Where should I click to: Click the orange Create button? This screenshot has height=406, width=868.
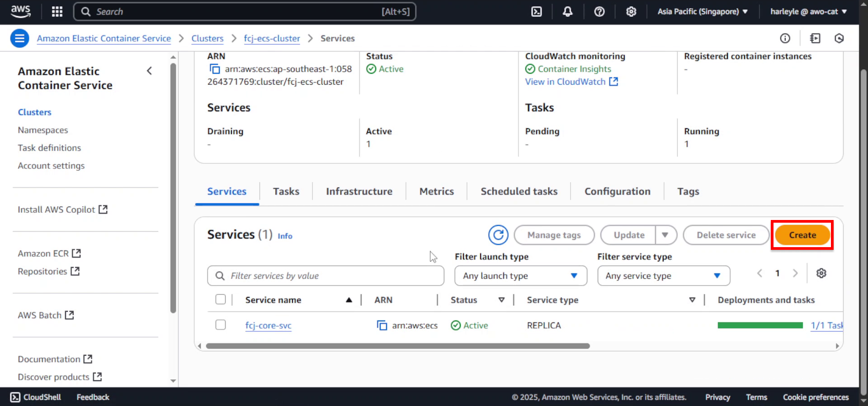pyautogui.click(x=802, y=235)
